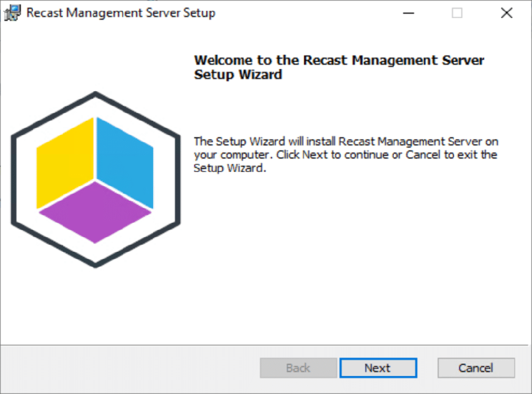Click the blue face of the cube logo
Viewport: 532px width, 394px height.
[x=125, y=162]
